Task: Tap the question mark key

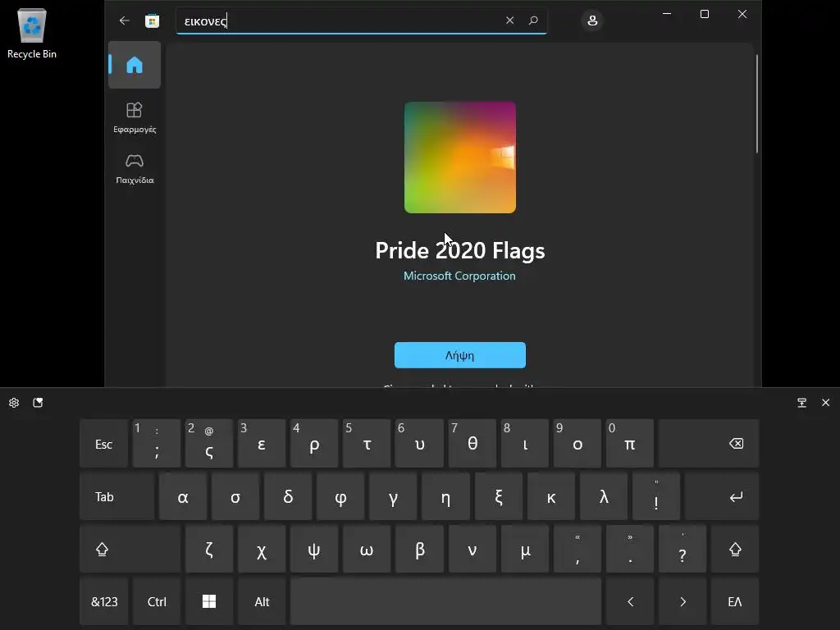Action: tap(682, 549)
